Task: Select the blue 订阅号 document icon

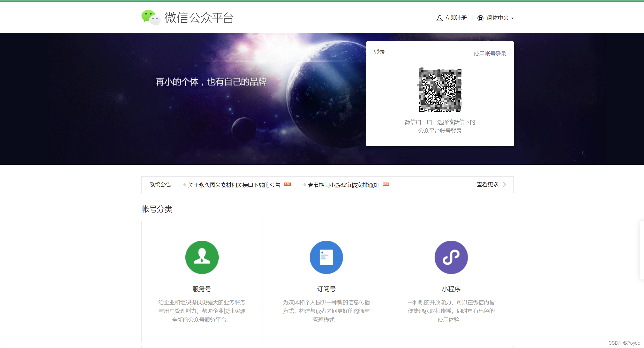Action: point(326,257)
